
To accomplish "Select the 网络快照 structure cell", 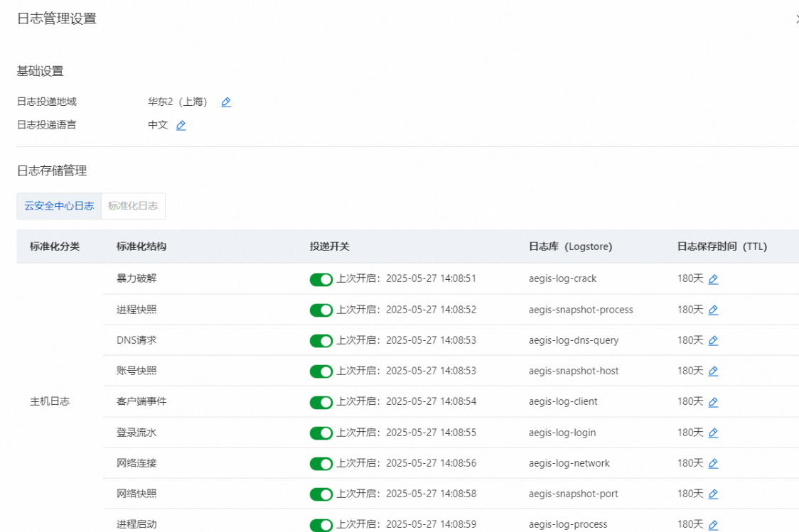I will pos(136,494).
